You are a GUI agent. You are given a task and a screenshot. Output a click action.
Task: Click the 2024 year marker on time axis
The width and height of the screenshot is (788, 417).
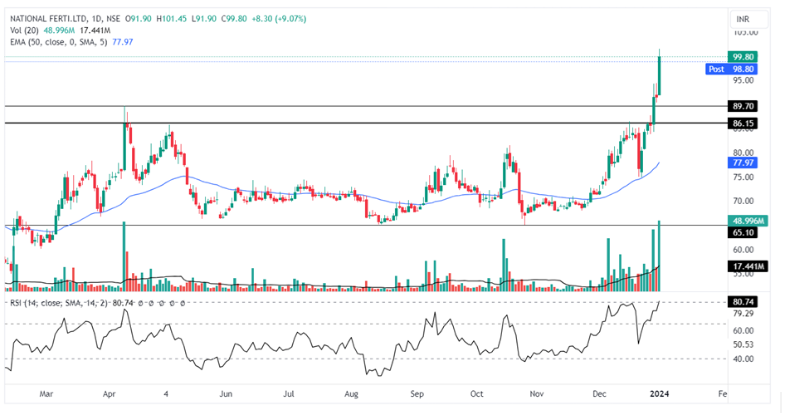click(662, 395)
